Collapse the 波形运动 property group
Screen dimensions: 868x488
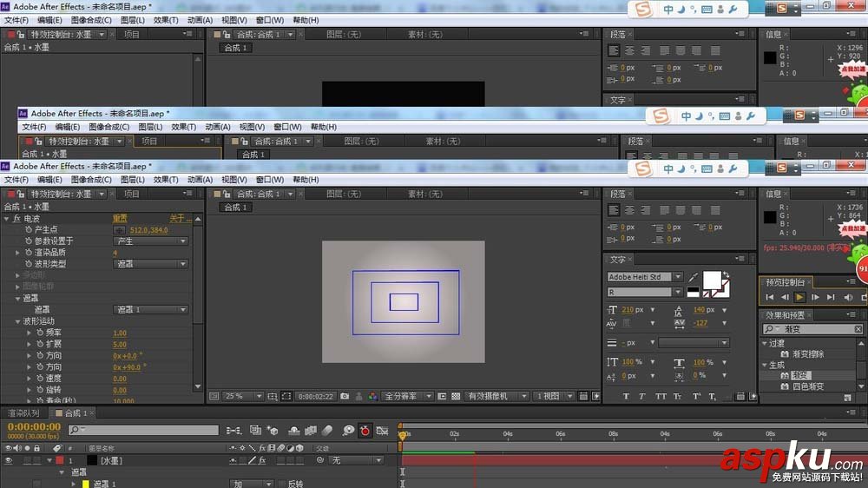coord(17,321)
